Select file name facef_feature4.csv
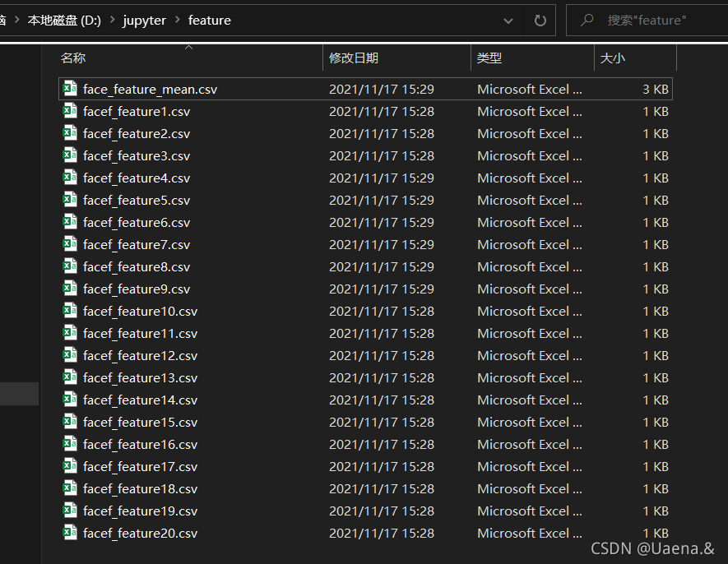728x564 pixels. [137, 178]
